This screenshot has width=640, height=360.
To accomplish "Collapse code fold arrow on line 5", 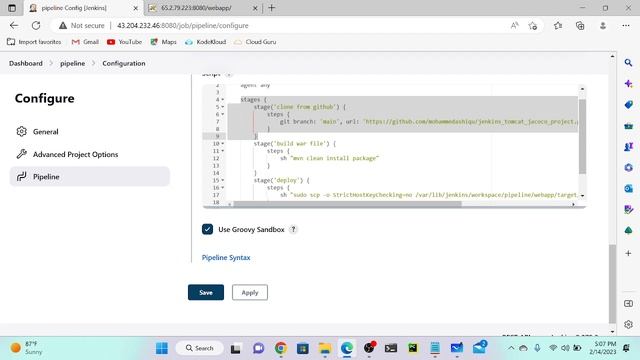I will click(223, 107).
